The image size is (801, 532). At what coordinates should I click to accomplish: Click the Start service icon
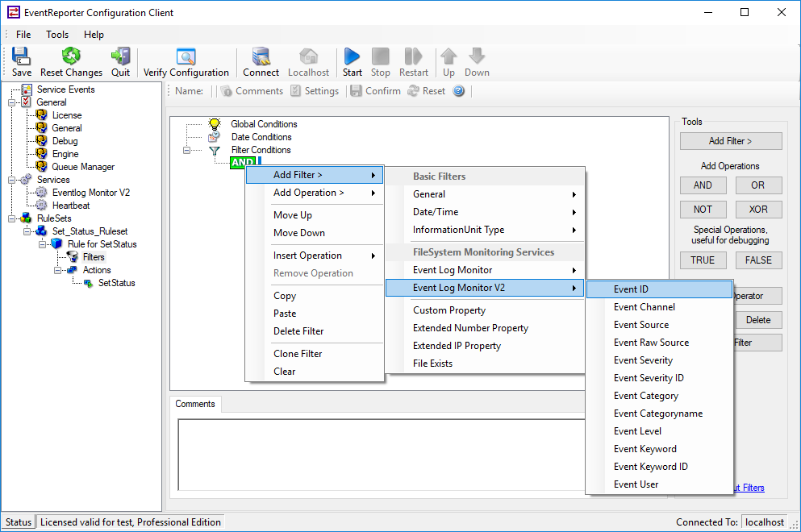[352, 56]
